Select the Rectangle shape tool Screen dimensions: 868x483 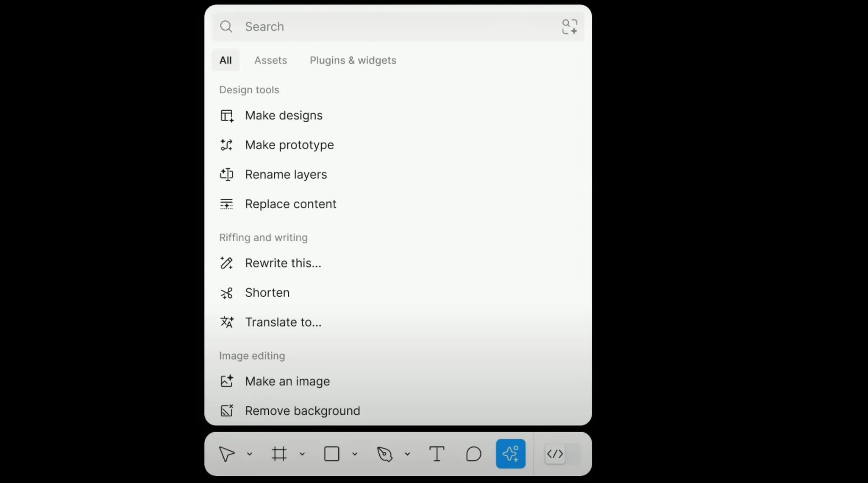pyautogui.click(x=331, y=454)
